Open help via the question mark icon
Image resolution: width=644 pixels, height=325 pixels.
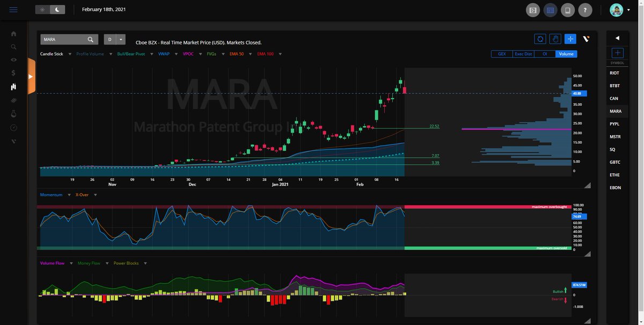tap(584, 9)
